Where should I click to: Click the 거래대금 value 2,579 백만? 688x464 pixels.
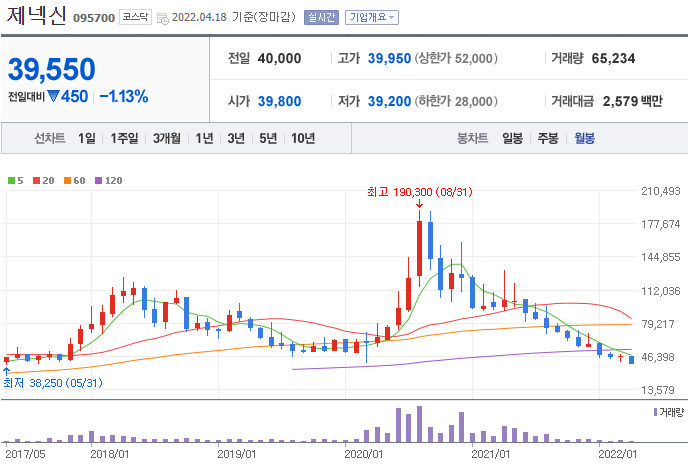pos(633,101)
